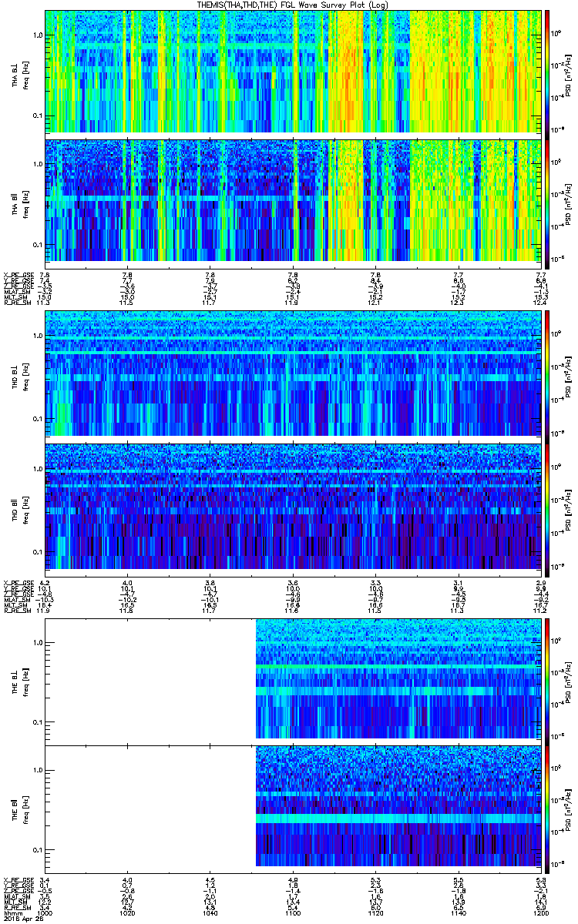This screenshot has height=924, width=578.
Task: Click the R_RE_SM row label under THD panels
Action: (18, 612)
